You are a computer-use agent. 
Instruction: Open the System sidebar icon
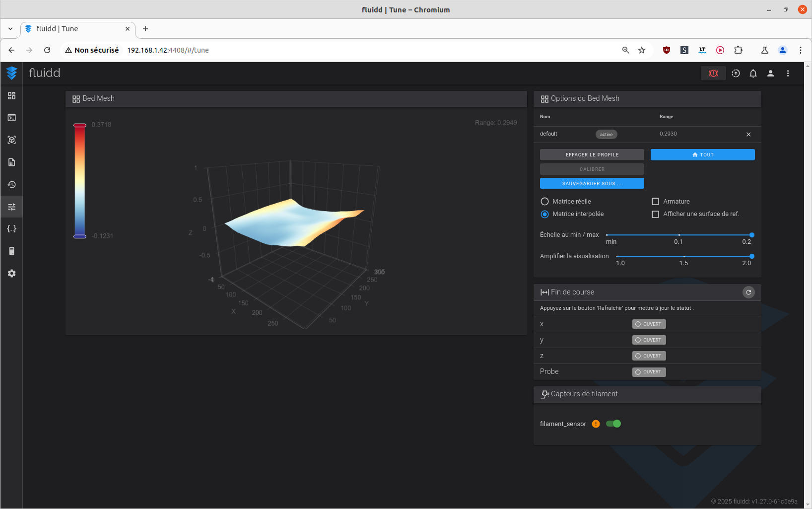(x=11, y=251)
